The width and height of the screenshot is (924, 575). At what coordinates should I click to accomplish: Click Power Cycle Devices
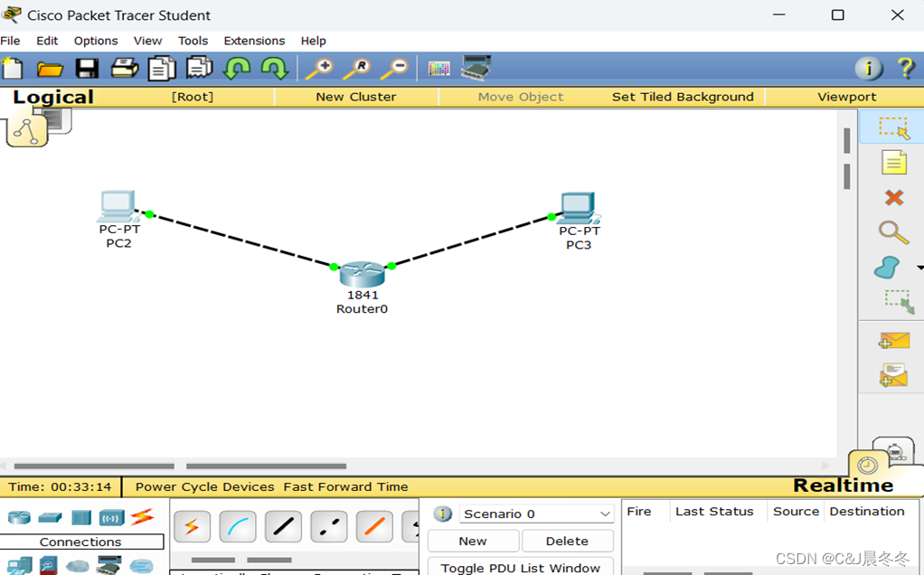(205, 486)
